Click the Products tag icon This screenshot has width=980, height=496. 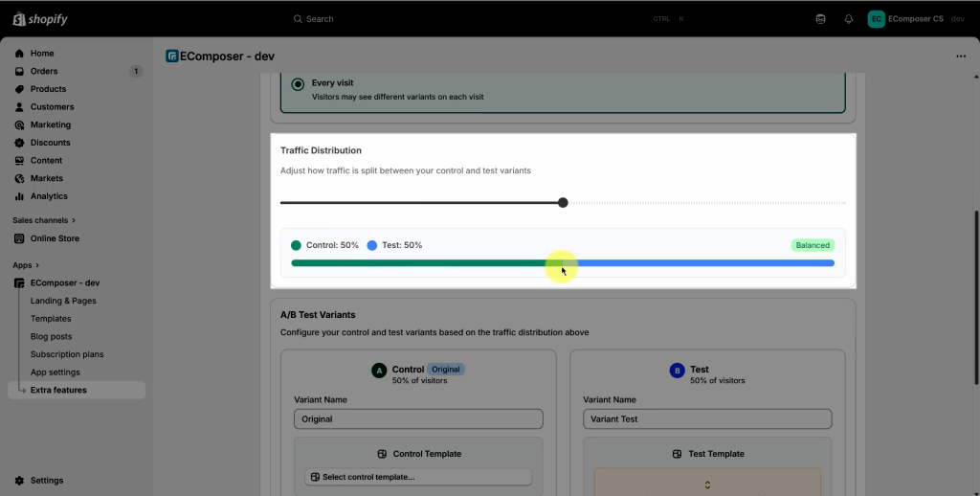[19, 89]
